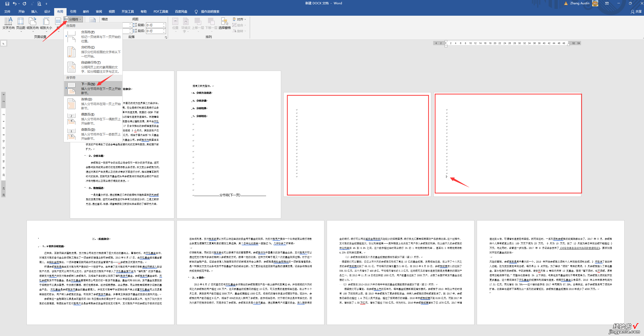Open the 段落 paragraph dialog launcher
Screen dimensions: 644x336
(166, 37)
